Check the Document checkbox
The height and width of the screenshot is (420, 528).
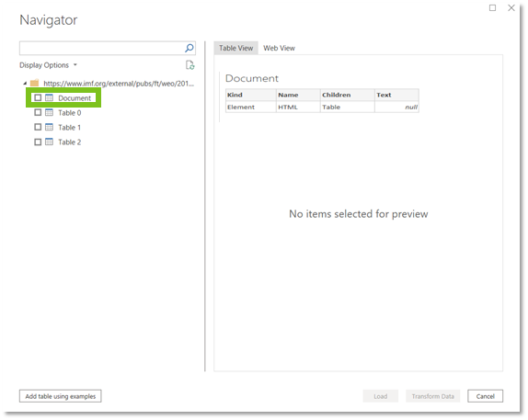[38, 98]
